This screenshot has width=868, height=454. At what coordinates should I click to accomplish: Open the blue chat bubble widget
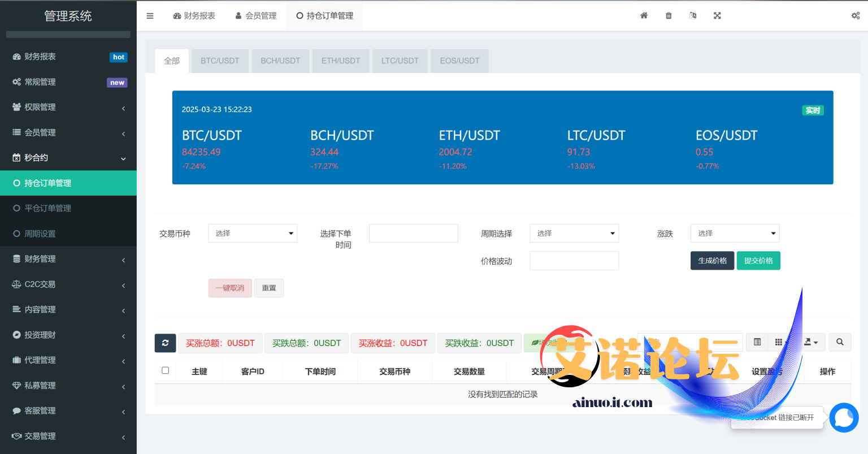click(x=844, y=418)
